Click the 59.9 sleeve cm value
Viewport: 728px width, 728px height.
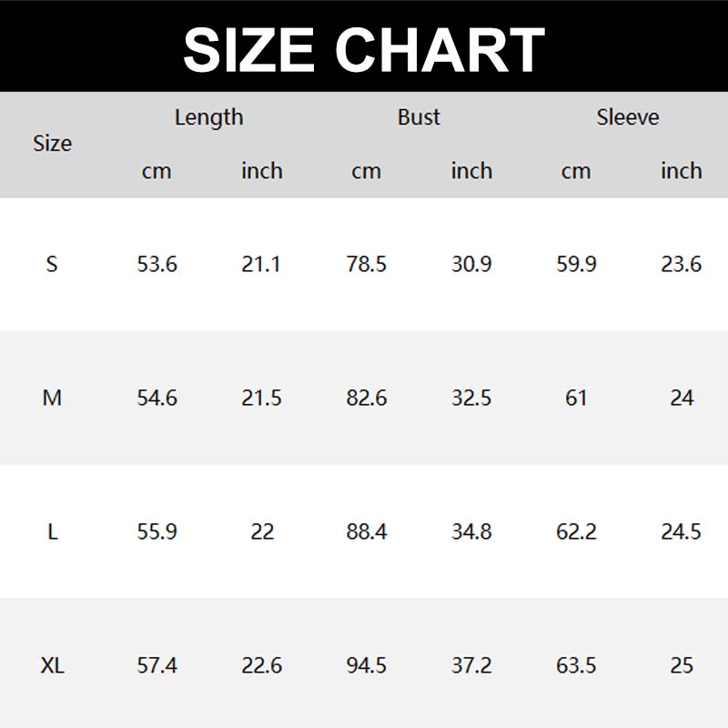click(x=576, y=264)
